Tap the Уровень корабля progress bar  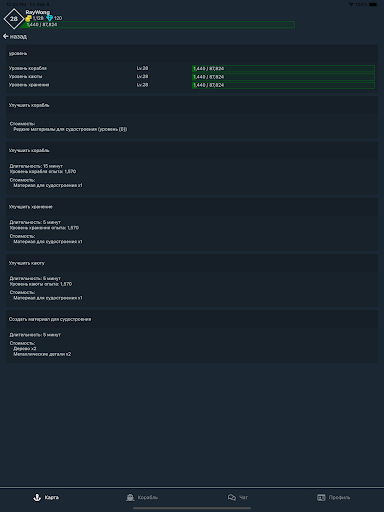(283, 69)
